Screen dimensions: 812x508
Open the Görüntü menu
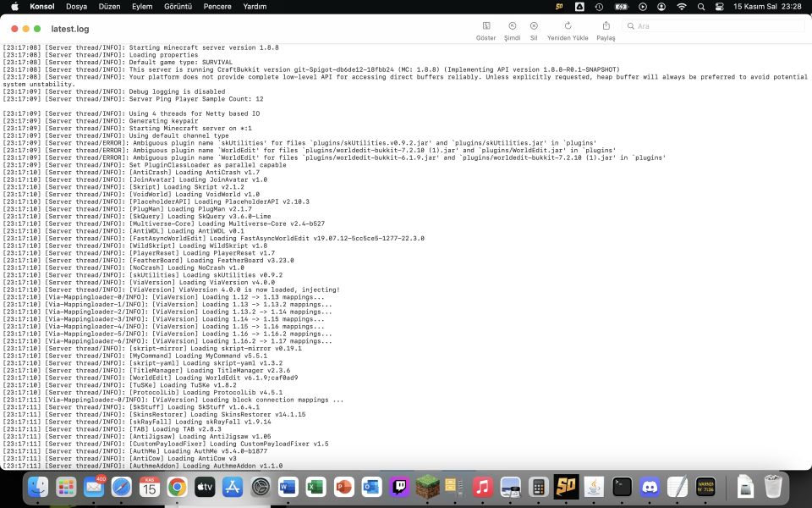pos(178,7)
